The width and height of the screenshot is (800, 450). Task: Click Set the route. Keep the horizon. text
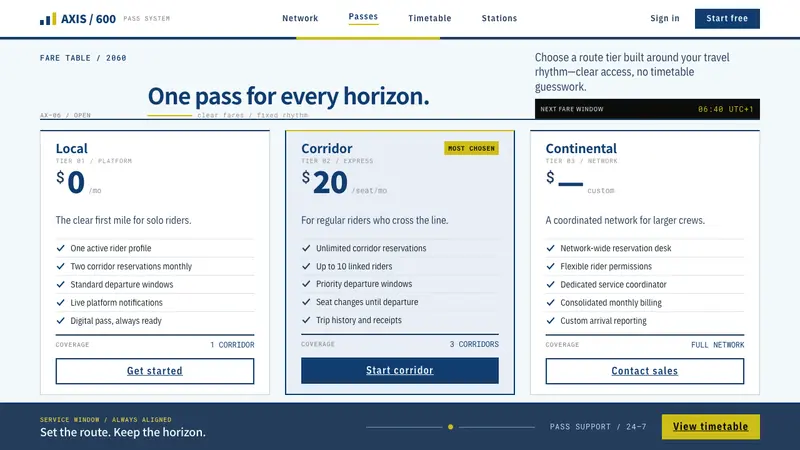pos(123,432)
